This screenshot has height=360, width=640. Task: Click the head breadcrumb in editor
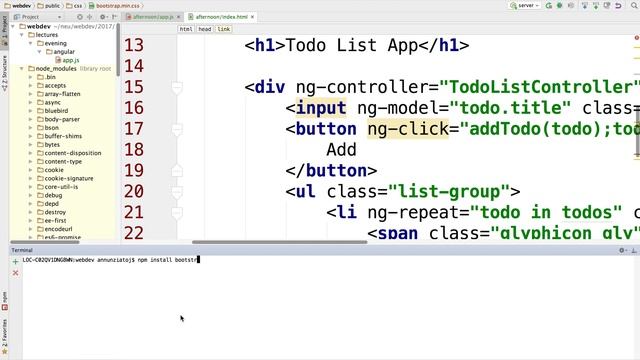point(205,29)
